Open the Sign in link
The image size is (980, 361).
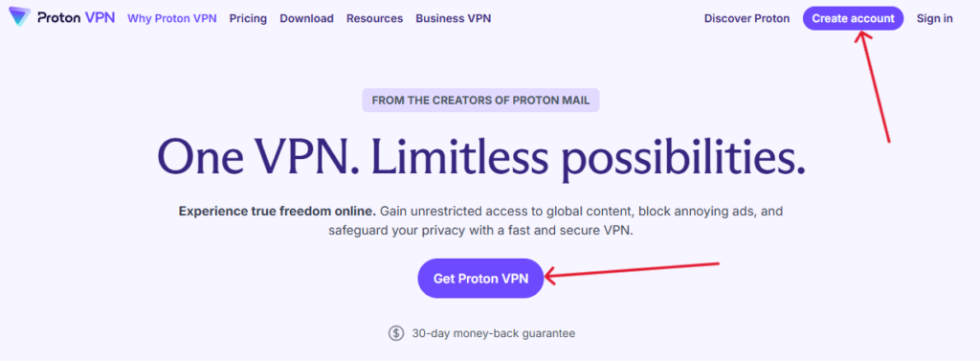point(934,18)
